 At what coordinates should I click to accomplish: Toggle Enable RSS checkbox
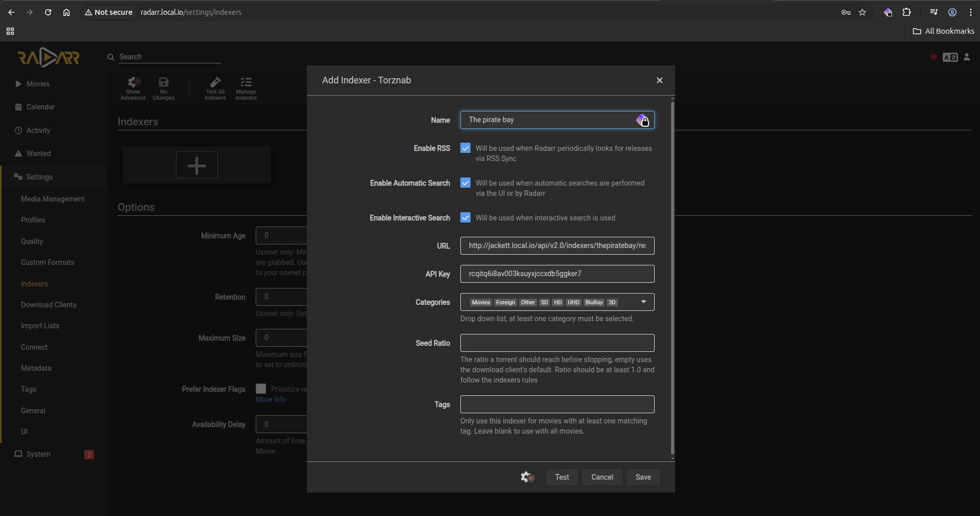[x=465, y=148]
